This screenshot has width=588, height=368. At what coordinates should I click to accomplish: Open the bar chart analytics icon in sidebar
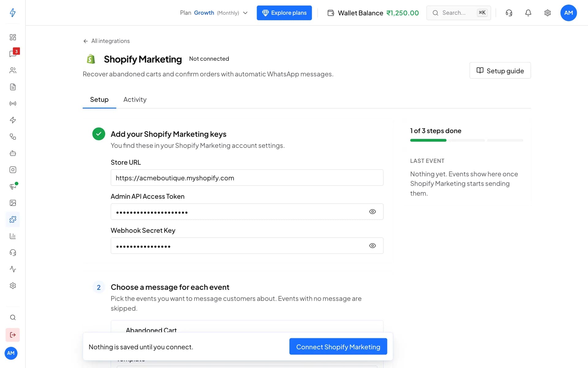tap(13, 236)
